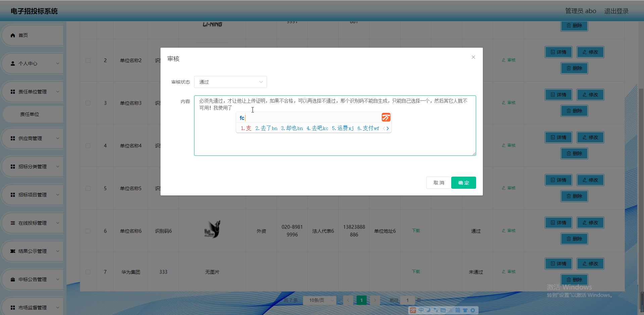Image resolution: width=644 pixels, height=315 pixels.
Task: Toggle 中 to switch IME input language
Action: click(x=421, y=310)
